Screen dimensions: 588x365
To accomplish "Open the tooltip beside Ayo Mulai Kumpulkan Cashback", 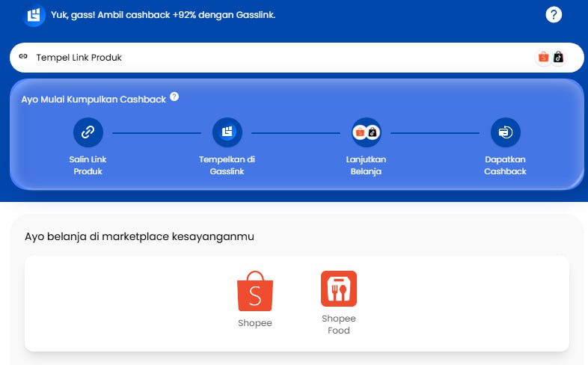I will pyautogui.click(x=174, y=96).
